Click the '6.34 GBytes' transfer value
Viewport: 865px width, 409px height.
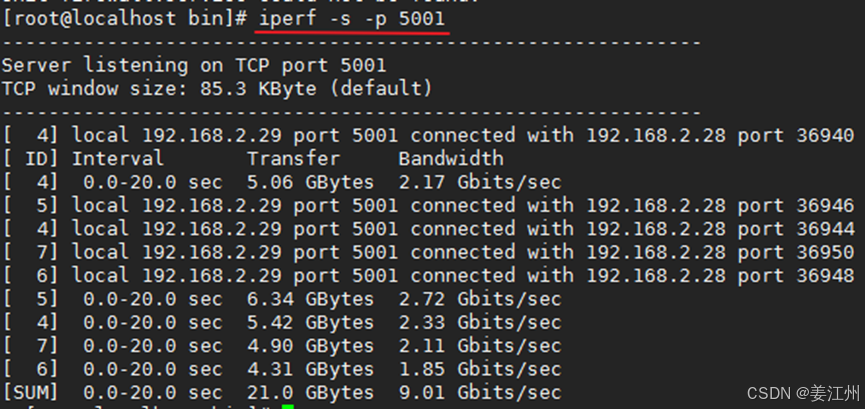tap(310, 299)
